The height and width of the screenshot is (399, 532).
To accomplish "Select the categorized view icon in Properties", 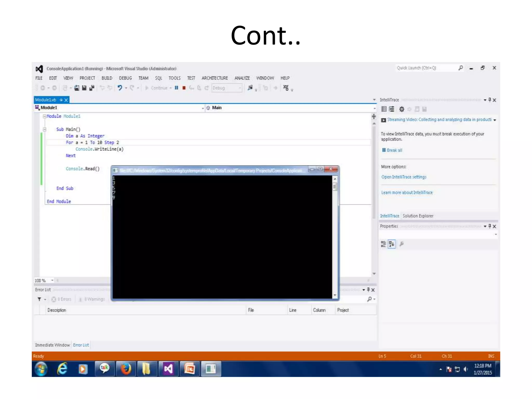I will pos(383,244).
